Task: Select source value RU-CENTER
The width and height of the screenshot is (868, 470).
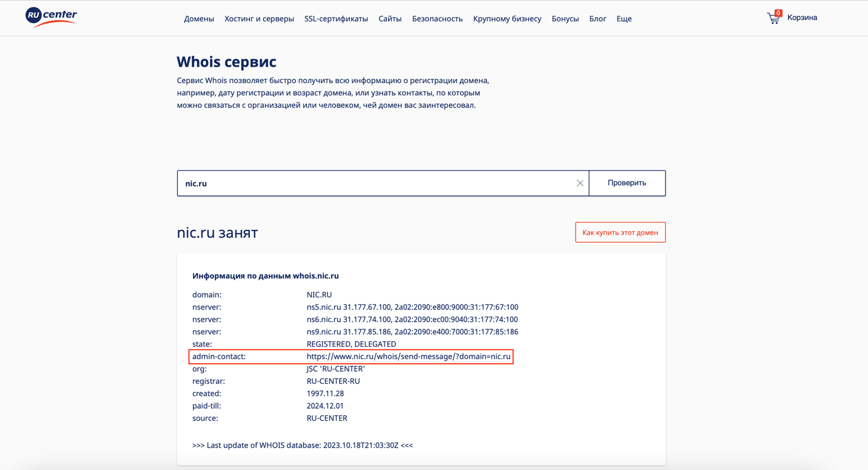Action: 327,418
